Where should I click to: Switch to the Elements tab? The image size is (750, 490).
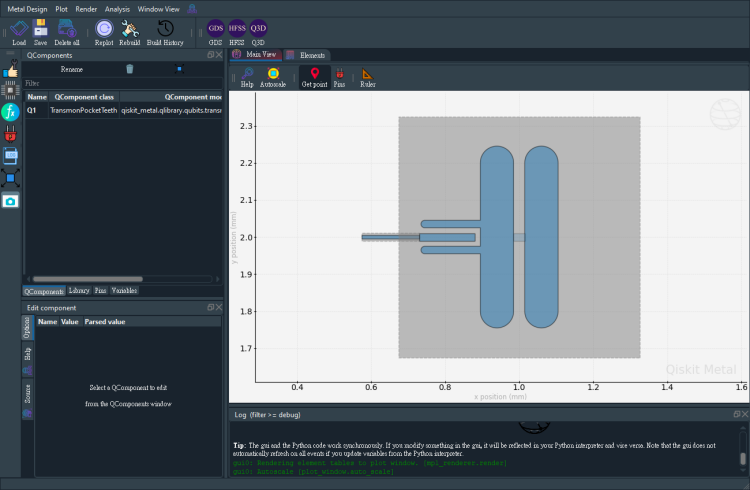coord(307,55)
